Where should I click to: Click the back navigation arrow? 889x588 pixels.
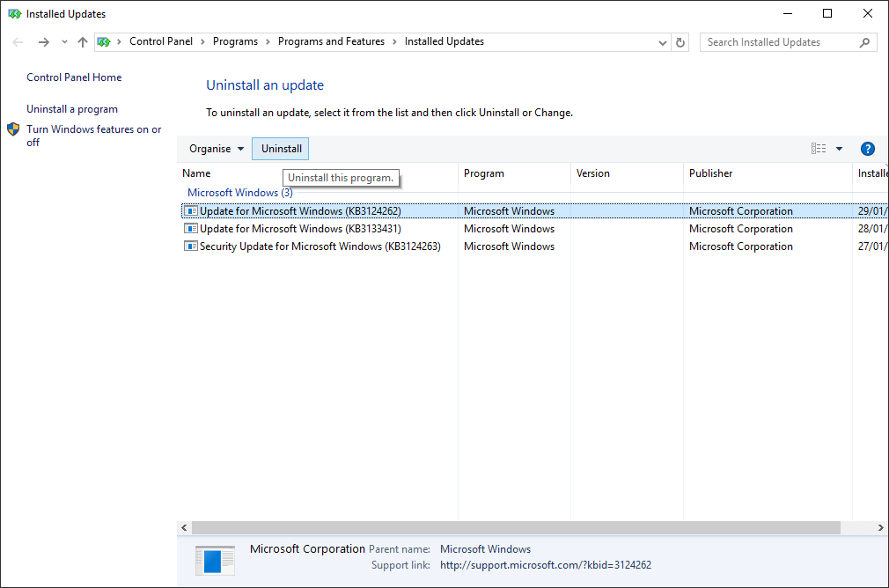[x=18, y=42]
